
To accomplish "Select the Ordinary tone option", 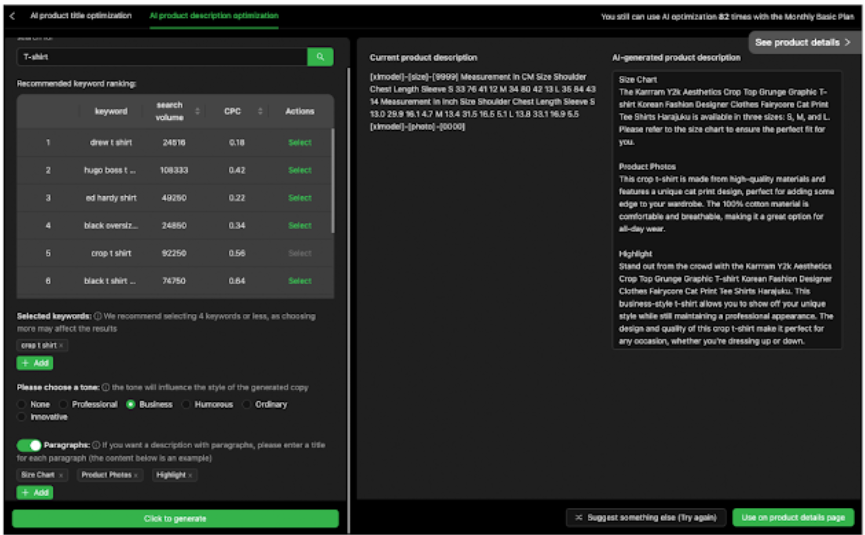I will (x=247, y=404).
